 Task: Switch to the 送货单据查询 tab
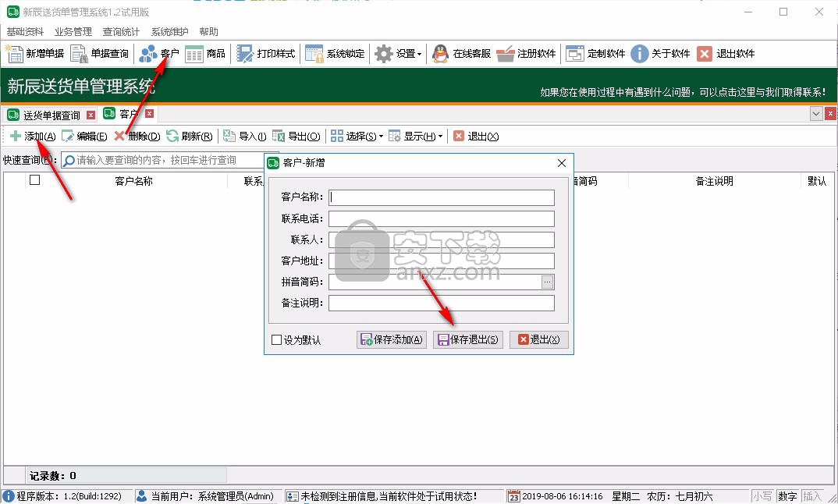[x=51, y=115]
